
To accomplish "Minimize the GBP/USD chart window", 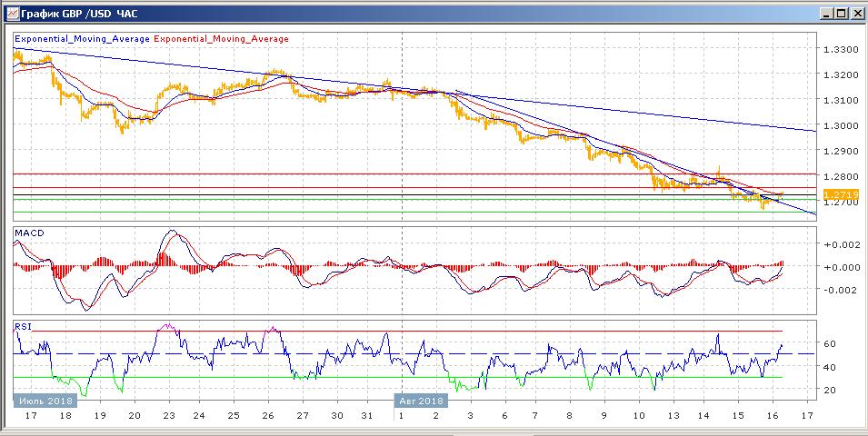I will (823, 13).
